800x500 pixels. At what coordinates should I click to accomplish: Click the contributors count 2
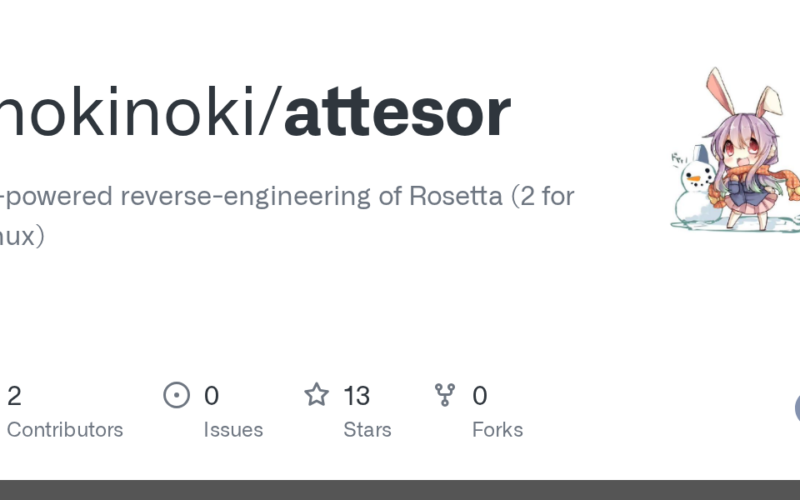[x=14, y=396]
